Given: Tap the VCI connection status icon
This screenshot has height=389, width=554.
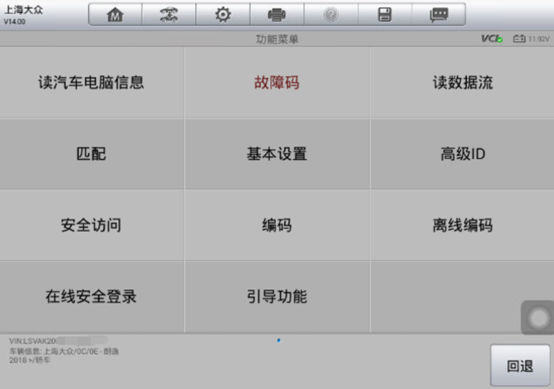Looking at the screenshot, I should (492, 39).
